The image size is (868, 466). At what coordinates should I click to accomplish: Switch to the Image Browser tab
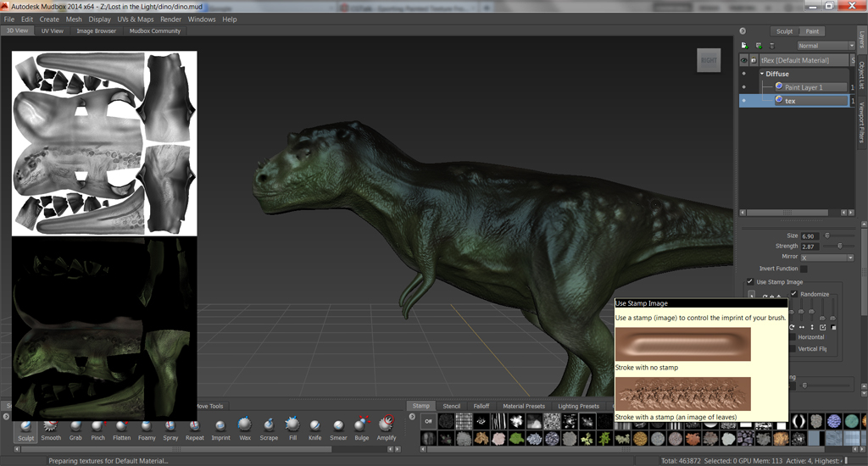[x=97, y=31]
